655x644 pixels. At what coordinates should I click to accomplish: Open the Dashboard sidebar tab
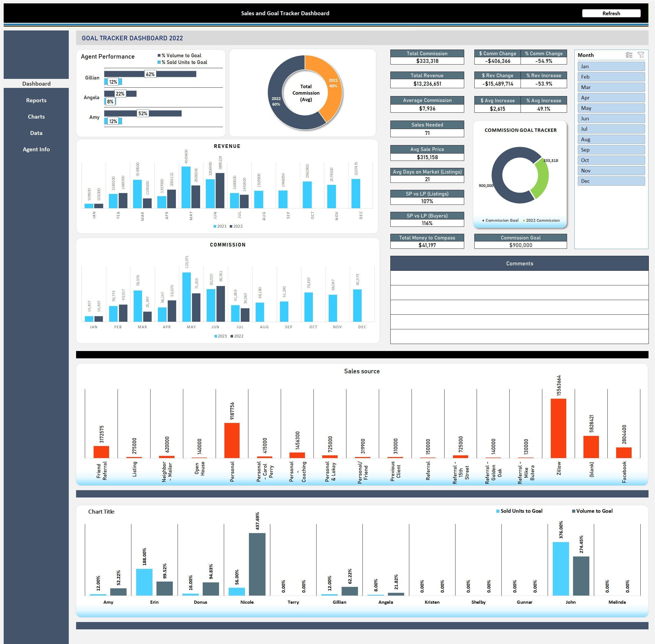(36, 84)
